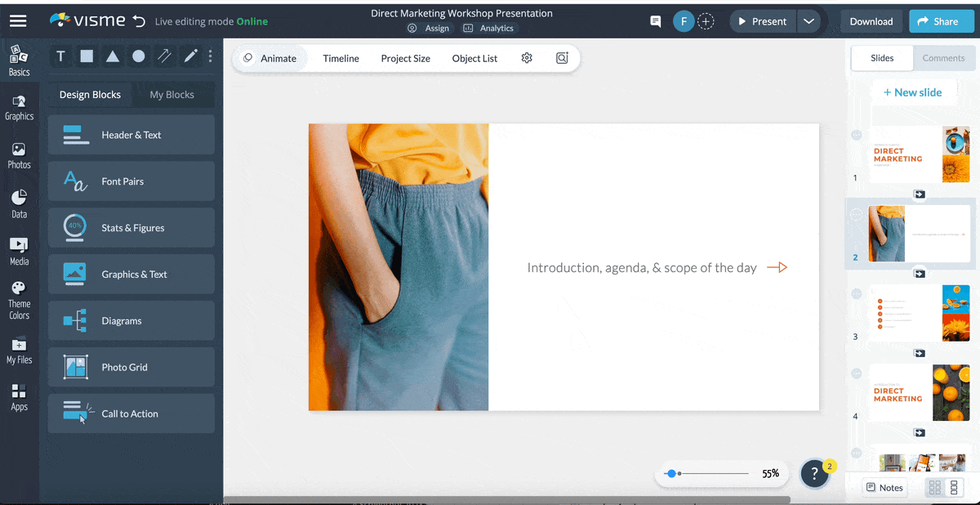Image resolution: width=980 pixels, height=505 pixels.
Task: Expand the extra shapes menu via three dots
Action: (210, 56)
